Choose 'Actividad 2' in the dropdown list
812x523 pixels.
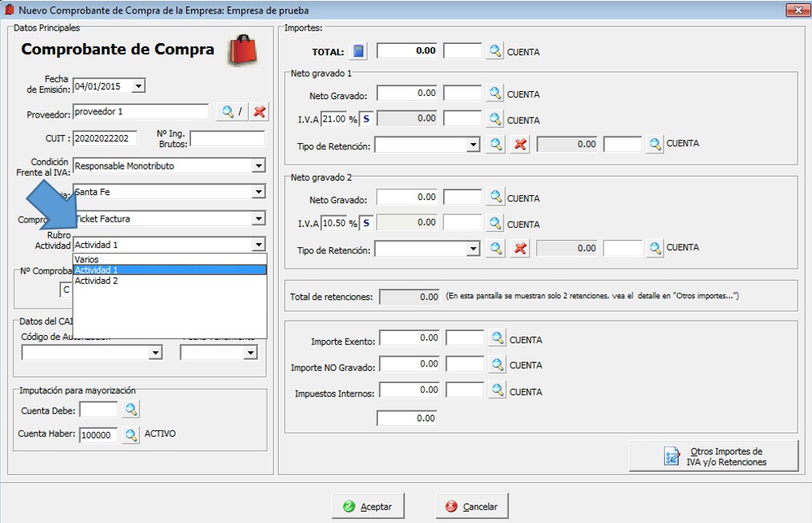pos(96,281)
